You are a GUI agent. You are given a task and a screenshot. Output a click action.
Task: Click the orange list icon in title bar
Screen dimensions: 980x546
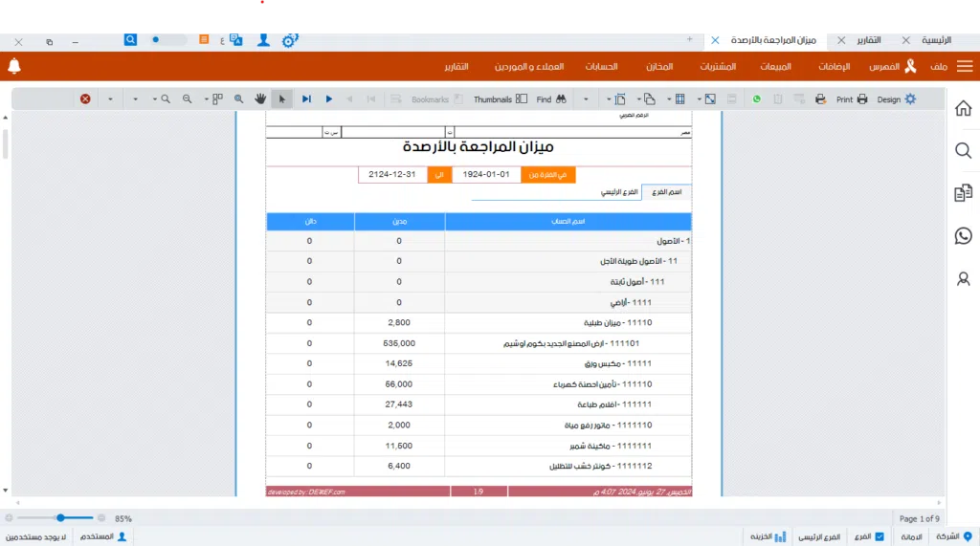(x=204, y=39)
